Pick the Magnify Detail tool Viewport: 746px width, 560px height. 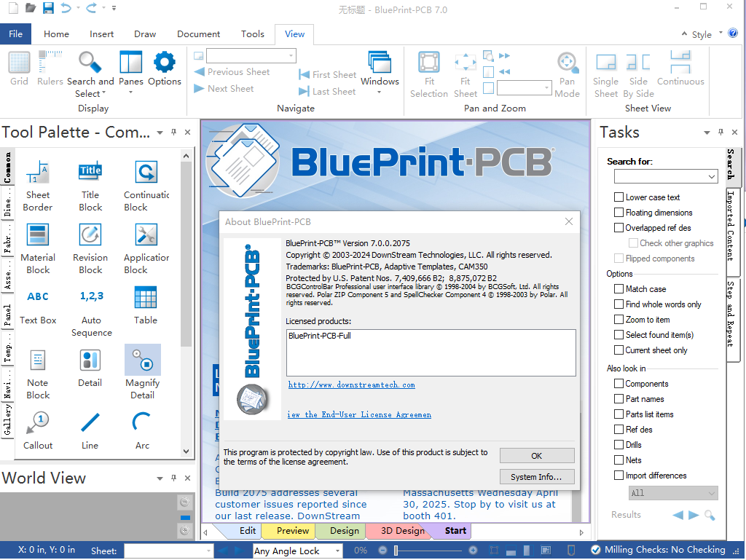pyautogui.click(x=143, y=361)
